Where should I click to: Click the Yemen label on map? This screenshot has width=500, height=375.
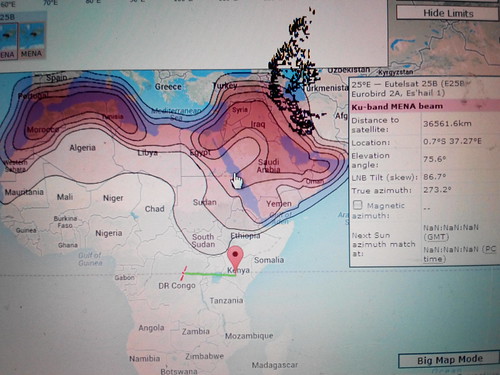pos(279,203)
